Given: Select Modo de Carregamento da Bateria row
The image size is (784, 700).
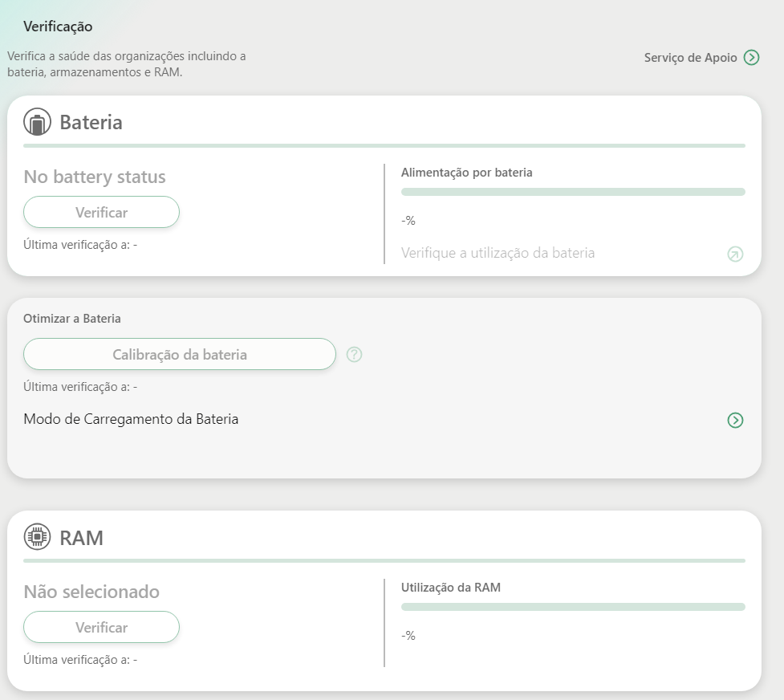Looking at the screenshot, I should [x=384, y=419].
